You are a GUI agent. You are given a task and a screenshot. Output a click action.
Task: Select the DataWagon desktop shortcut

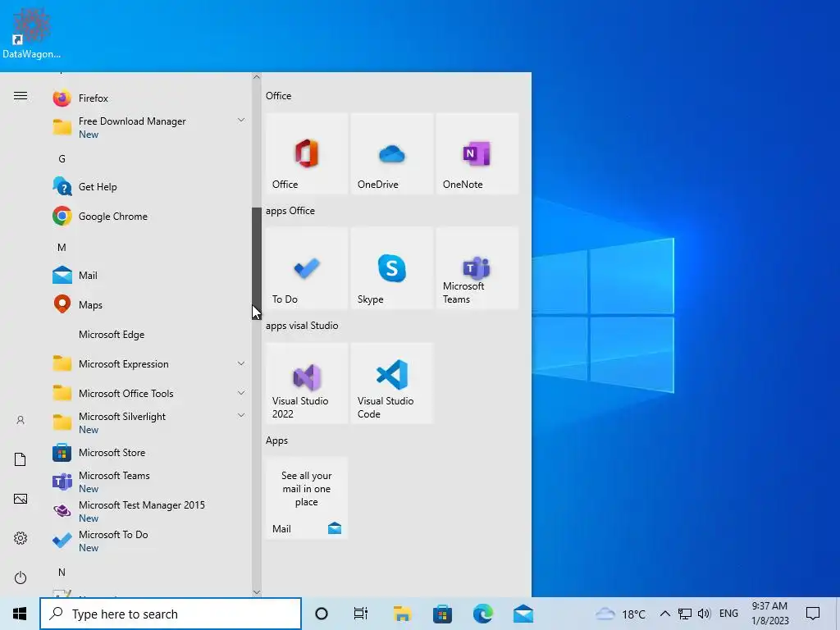pyautogui.click(x=31, y=33)
